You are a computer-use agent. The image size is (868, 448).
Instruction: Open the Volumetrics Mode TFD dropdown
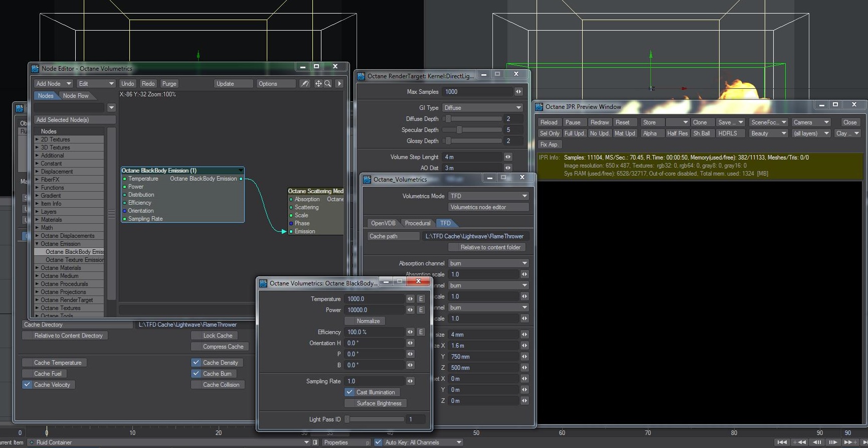pyautogui.click(x=488, y=196)
